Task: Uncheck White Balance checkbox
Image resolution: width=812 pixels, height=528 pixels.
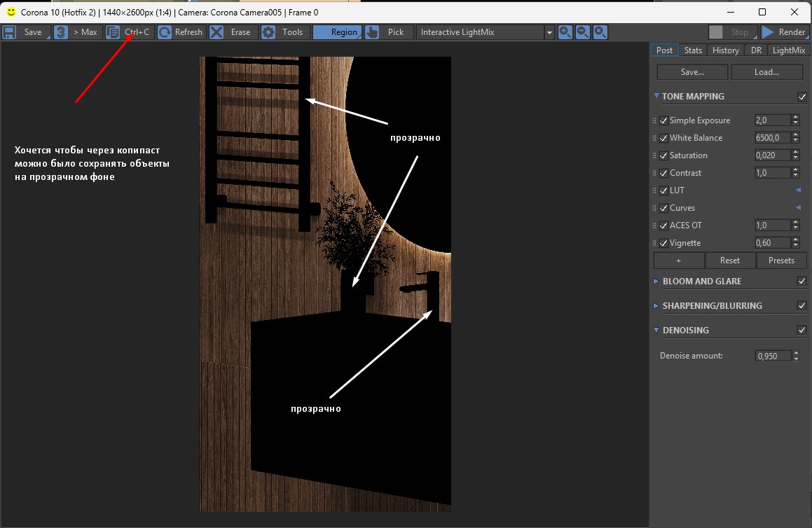Action: tap(663, 138)
